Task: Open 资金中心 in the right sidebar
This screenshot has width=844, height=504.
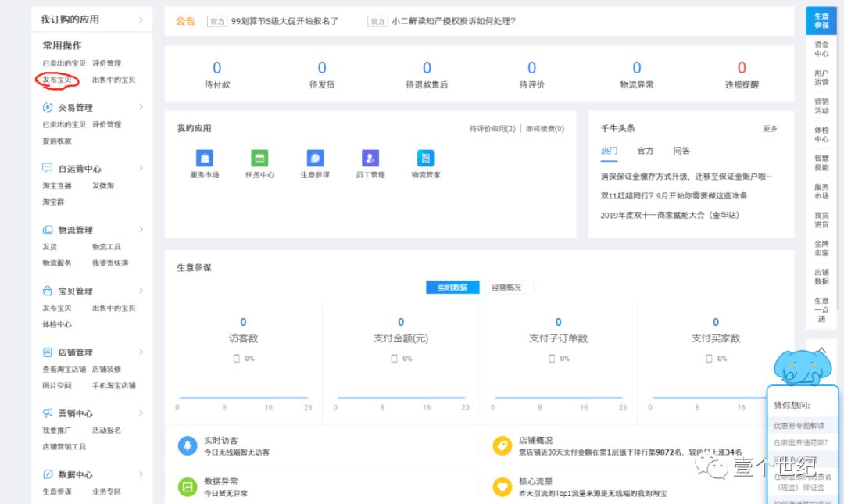Action: [x=821, y=49]
